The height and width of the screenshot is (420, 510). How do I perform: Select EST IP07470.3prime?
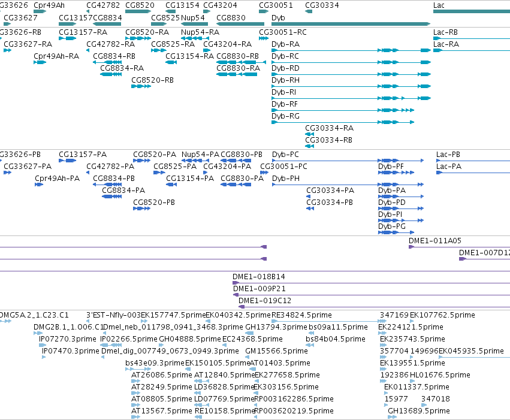(71, 351)
